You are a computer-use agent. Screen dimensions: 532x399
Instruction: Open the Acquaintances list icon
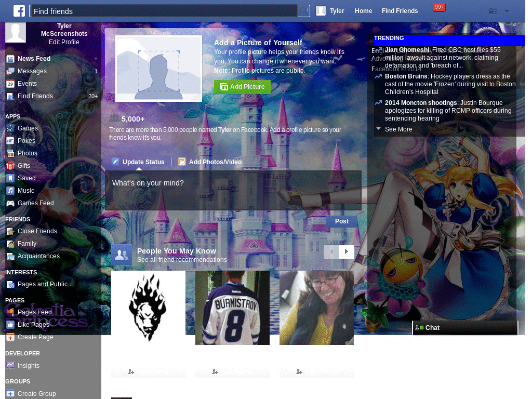tap(10, 257)
